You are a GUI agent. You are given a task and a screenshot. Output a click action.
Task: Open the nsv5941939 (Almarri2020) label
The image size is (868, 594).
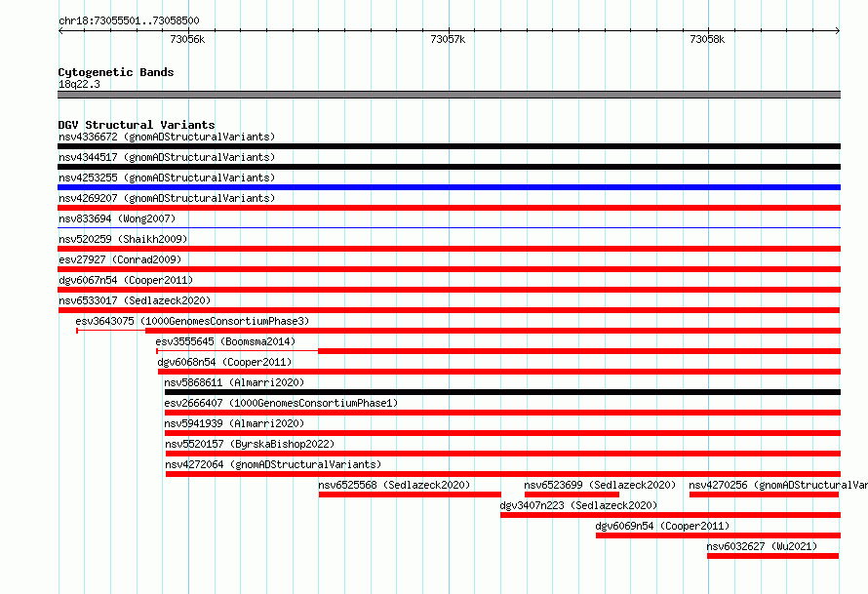[x=234, y=423]
